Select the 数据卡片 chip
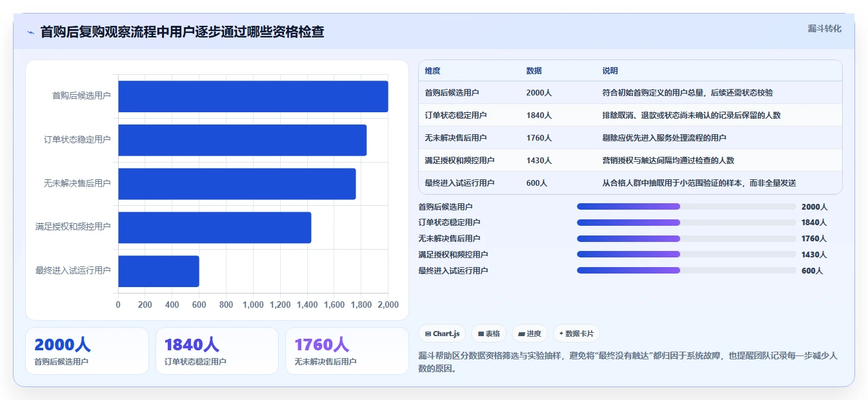Image resolution: width=868 pixels, height=400 pixels. pyautogui.click(x=576, y=334)
